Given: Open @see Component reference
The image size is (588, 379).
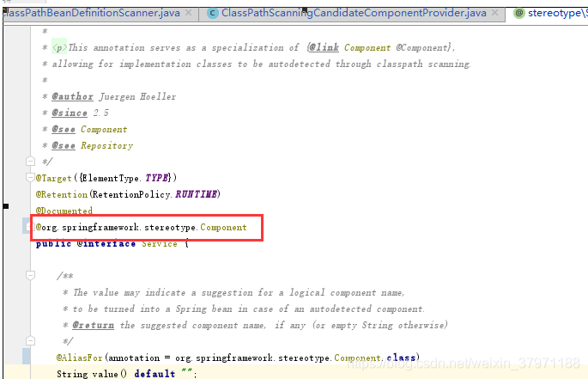Looking at the screenshot, I should [104, 130].
